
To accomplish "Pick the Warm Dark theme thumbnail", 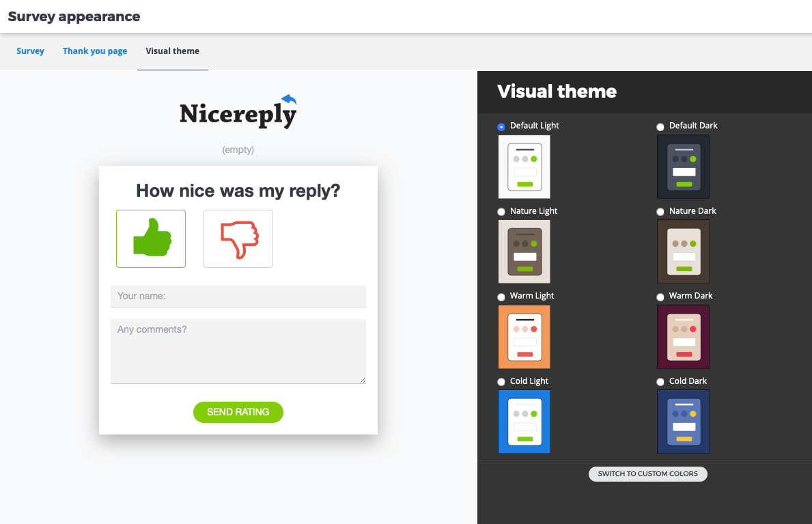I will (x=683, y=337).
